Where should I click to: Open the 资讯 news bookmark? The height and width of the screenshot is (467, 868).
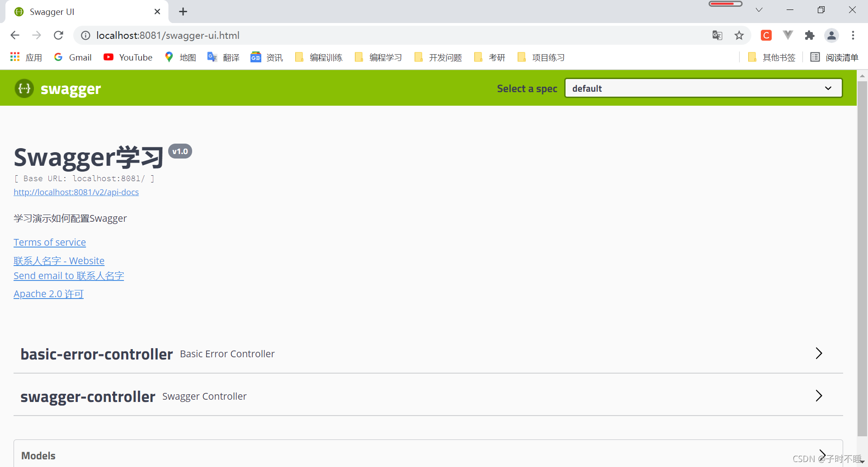pos(267,57)
